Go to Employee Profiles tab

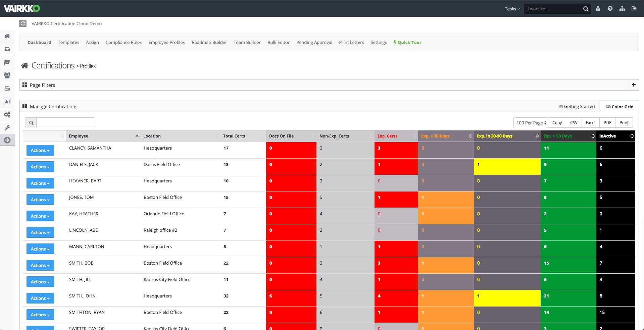[x=166, y=43]
